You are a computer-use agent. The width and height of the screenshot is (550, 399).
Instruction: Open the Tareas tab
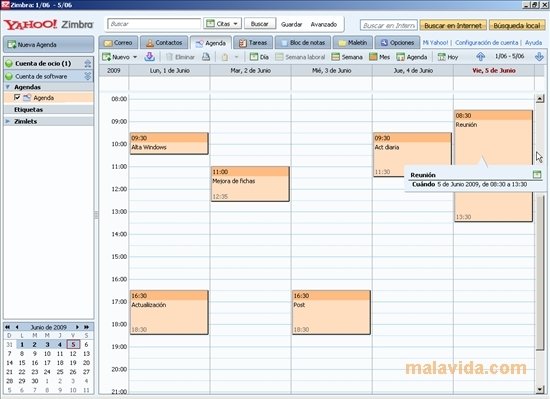(x=253, y=43)
